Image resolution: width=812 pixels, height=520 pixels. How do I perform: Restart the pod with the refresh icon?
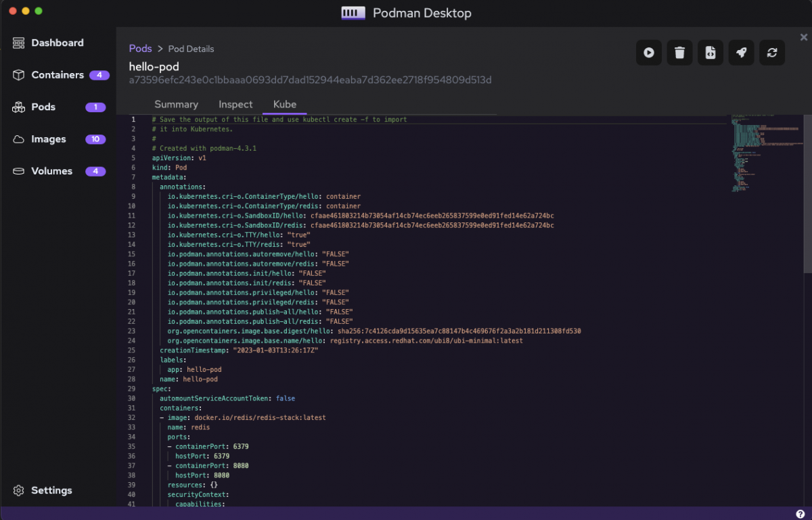(x=772, y=52)
